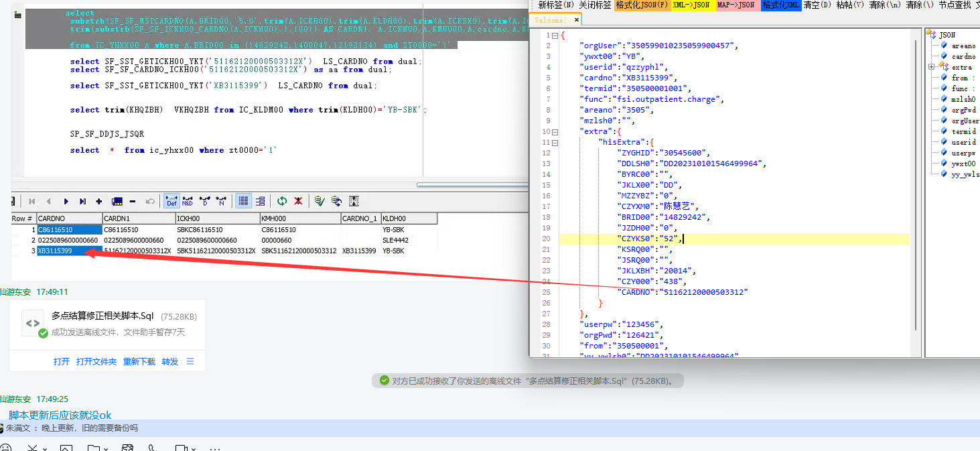Select mzlsh0 node in JSON tree
Viewport: 980px width, 451px height.
click(963, 99)
